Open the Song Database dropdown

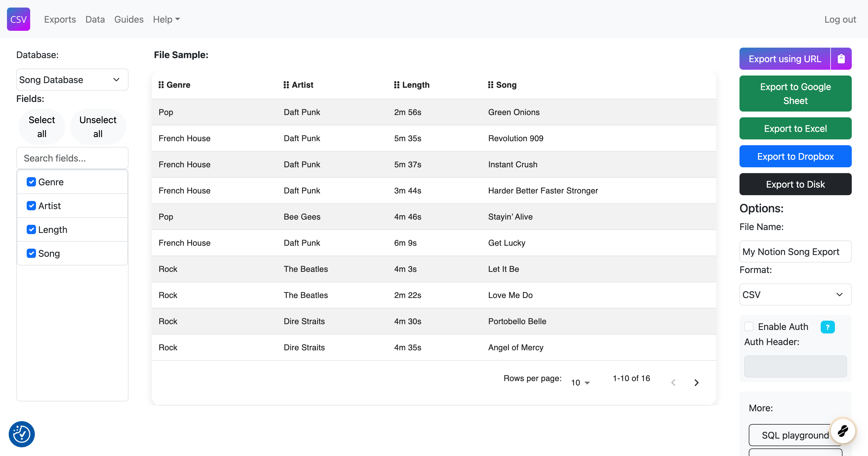[x=72, y=80]
